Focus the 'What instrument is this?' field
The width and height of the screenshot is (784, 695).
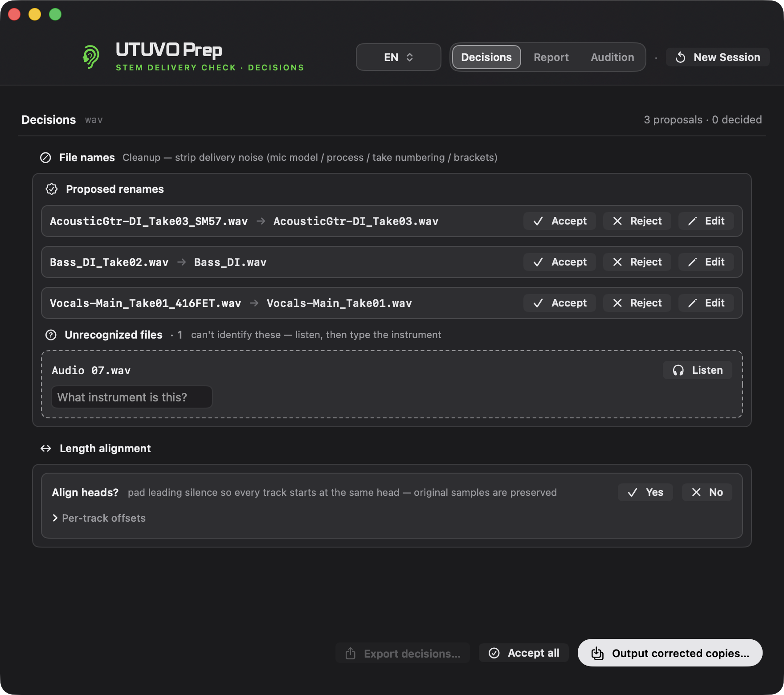point(131,397)
